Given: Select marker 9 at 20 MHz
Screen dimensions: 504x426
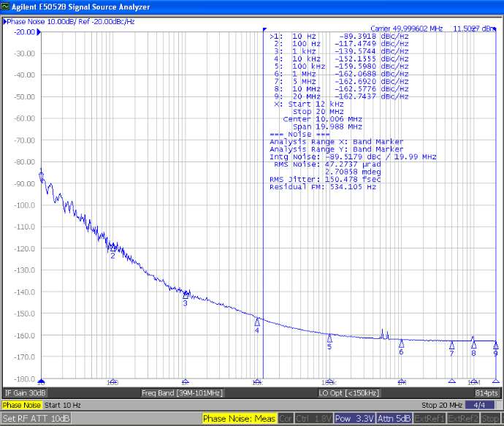Looking at the screenshot, I should pyautogui.click(x=495, y=345).
